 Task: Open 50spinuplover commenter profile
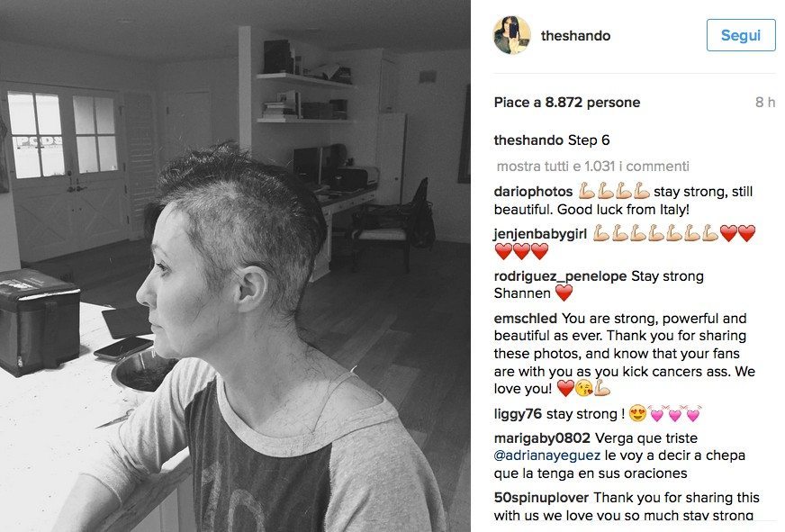tap(541, 498)
